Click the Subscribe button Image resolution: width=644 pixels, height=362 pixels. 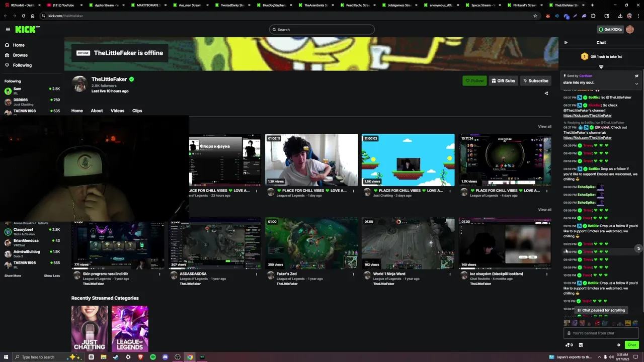coord(535,81)
